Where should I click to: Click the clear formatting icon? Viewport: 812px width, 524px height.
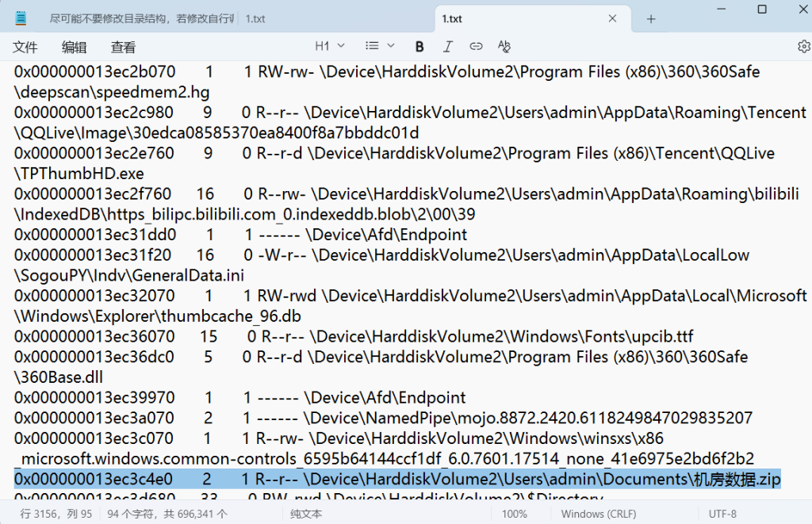504,47
